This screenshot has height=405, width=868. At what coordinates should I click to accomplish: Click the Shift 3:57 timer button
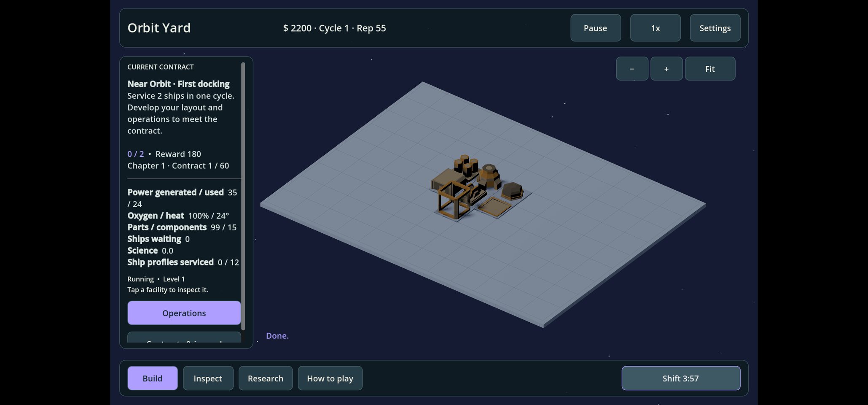click(x=681, y=378)
